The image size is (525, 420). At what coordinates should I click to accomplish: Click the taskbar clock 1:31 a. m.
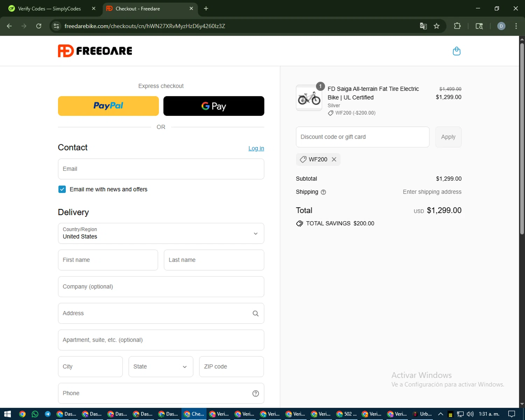pos(489,414)
